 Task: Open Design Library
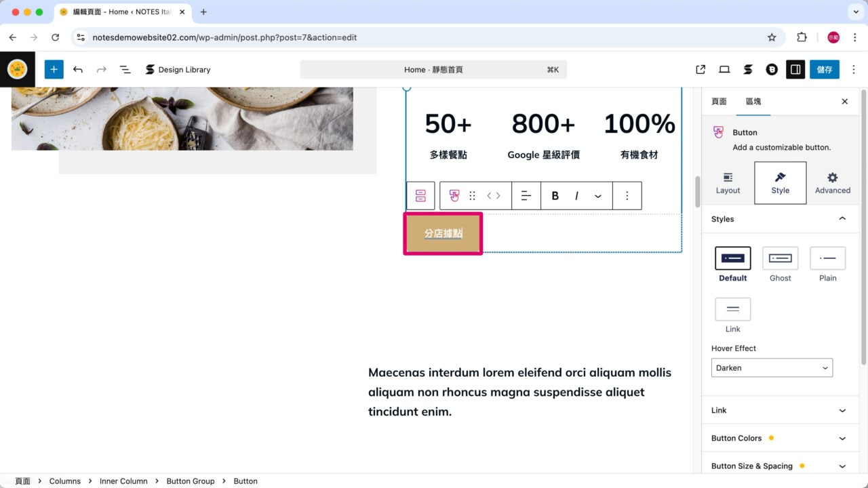(178, 69)
